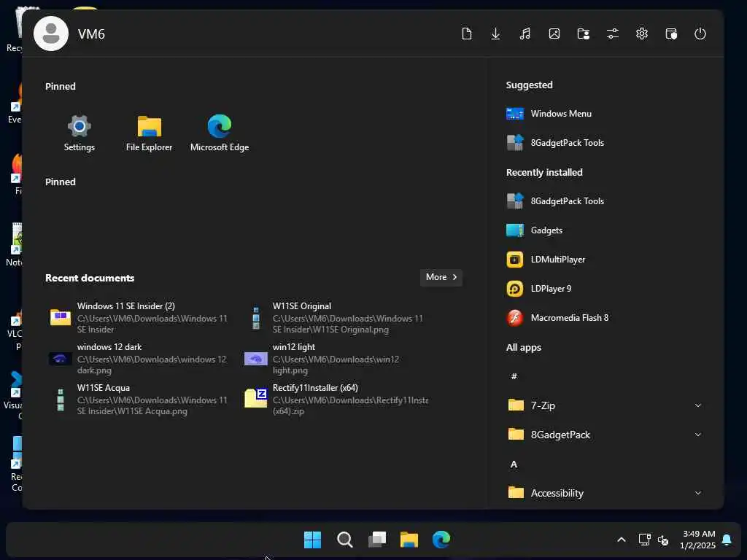Open recent document windows 12 dark

pos(139,359)
